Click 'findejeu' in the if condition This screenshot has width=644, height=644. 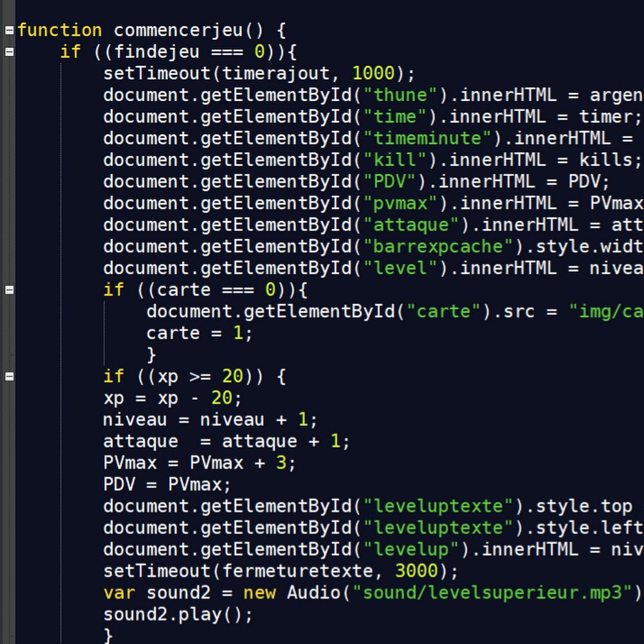tap(157, 52)
